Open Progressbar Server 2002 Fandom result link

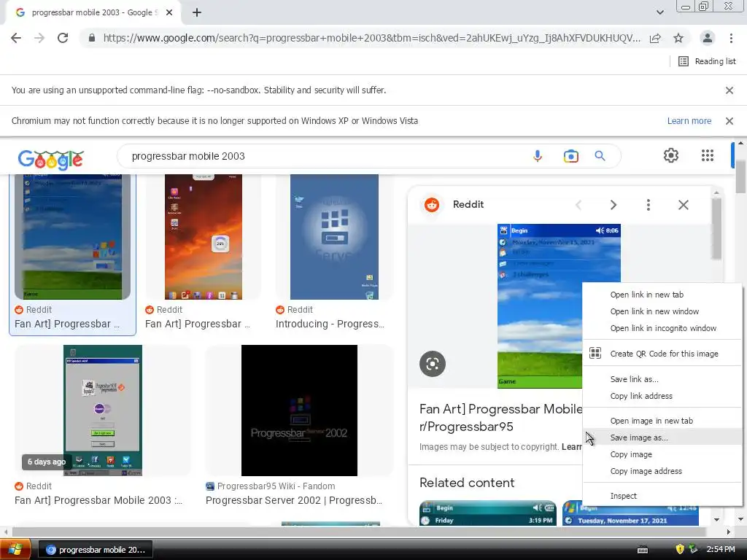293,500
